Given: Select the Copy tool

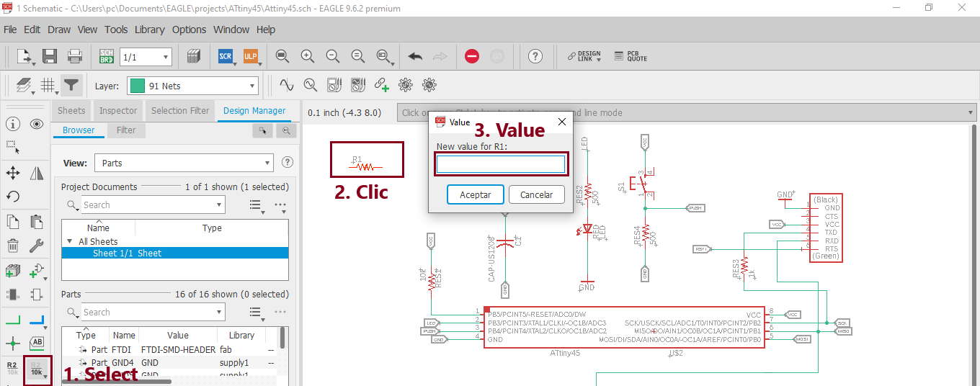Looking at the screenshot, I should [12, 222].
